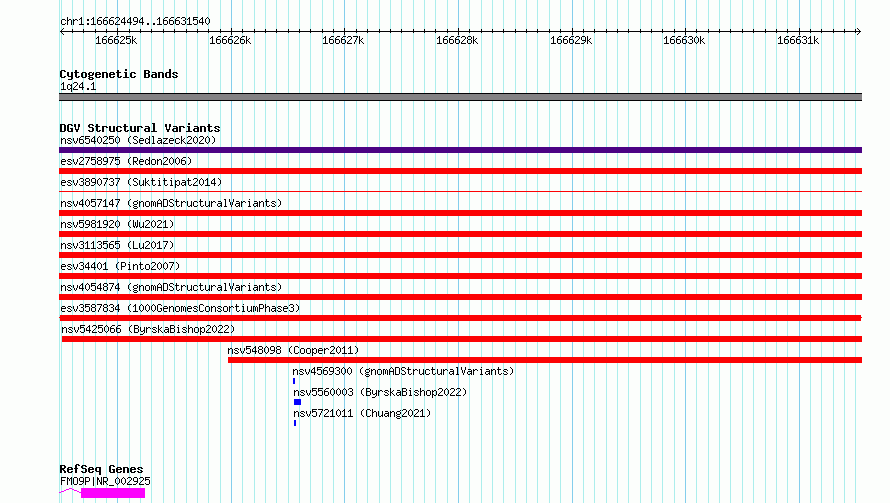Select the red bar under nsv4057147
The width and height of the screenshot is (890, 503).
click(460, 213)
